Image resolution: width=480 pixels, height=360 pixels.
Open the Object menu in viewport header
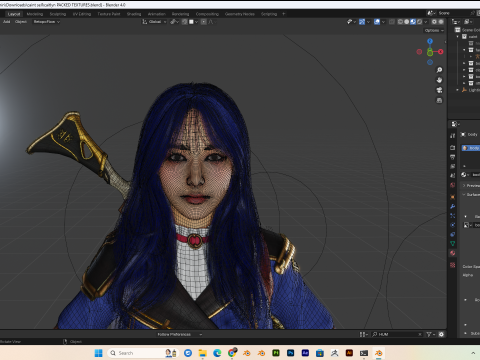[x=21, y=22]
